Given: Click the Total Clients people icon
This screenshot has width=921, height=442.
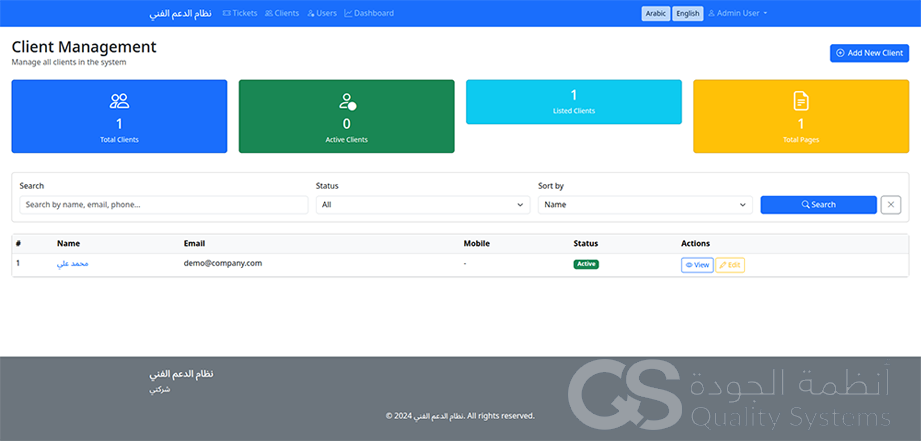Looking at the screenshot, I should pyautogui.click(x=119, y=101).
